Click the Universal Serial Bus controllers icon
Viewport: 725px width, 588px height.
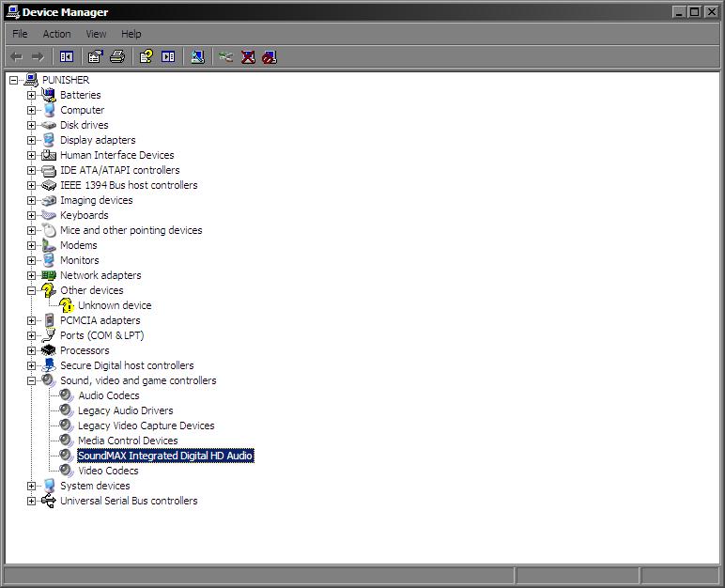(x=49, y=501)
